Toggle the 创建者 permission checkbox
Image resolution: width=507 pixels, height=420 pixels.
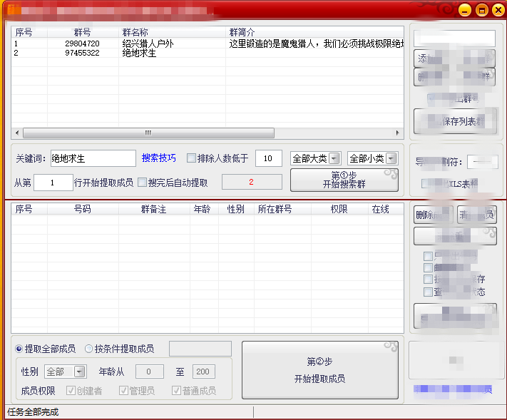pyautogui.click(x=71, y=391)
